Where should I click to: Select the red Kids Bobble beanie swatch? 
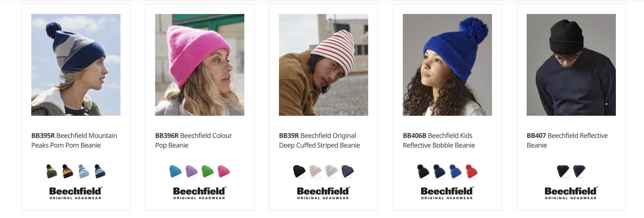[x=471, y=171]
